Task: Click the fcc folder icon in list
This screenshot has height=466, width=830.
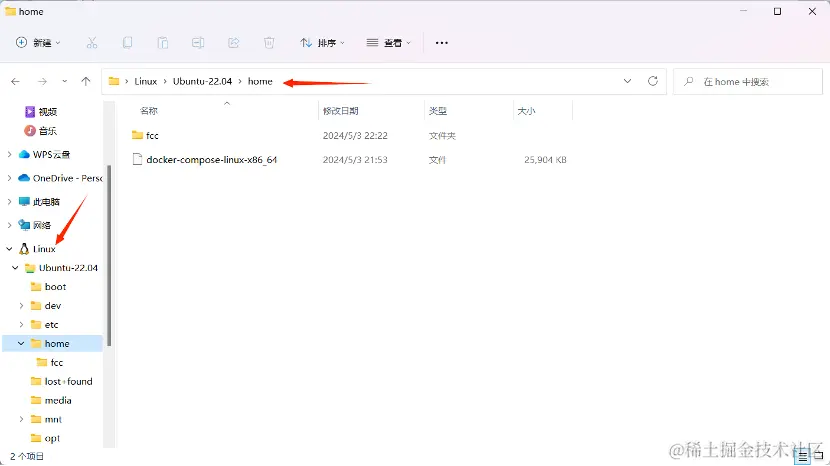Action: pyautogui.click(x=137, y=135)
